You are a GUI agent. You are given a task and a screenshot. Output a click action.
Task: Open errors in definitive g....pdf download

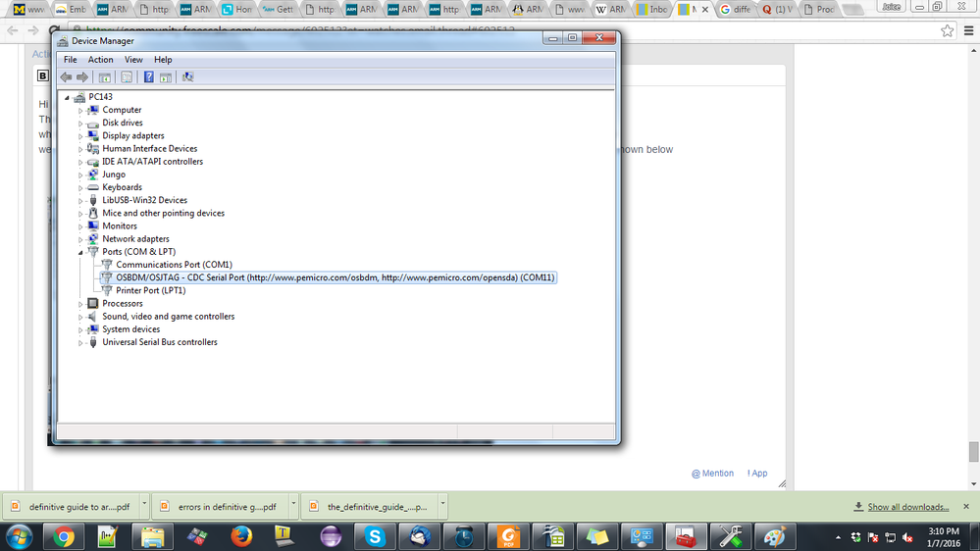point(219,507)
